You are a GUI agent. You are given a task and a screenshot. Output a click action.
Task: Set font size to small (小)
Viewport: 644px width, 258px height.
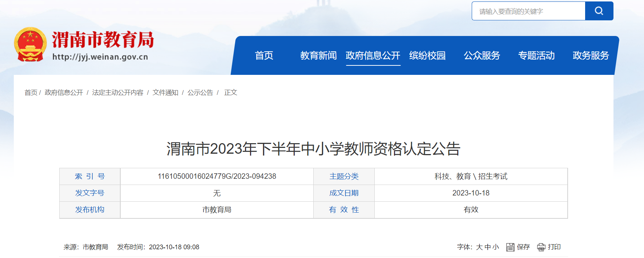[496, 247]
